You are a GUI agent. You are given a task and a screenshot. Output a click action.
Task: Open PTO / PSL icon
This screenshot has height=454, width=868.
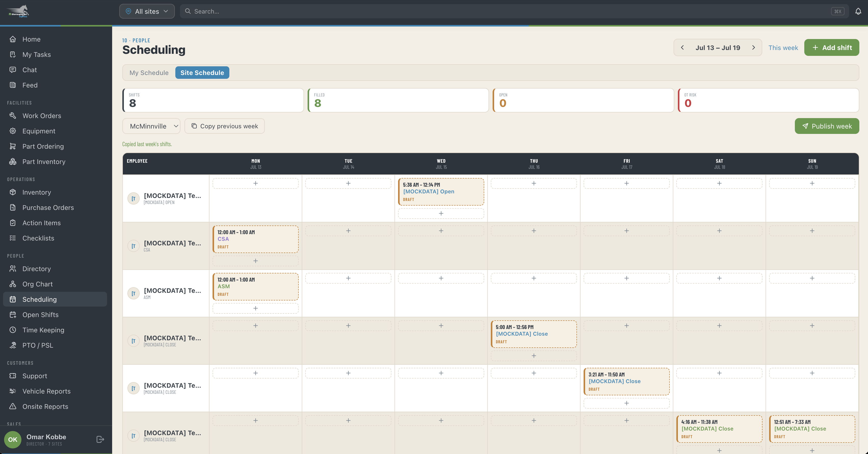click(x=13, y=345)
